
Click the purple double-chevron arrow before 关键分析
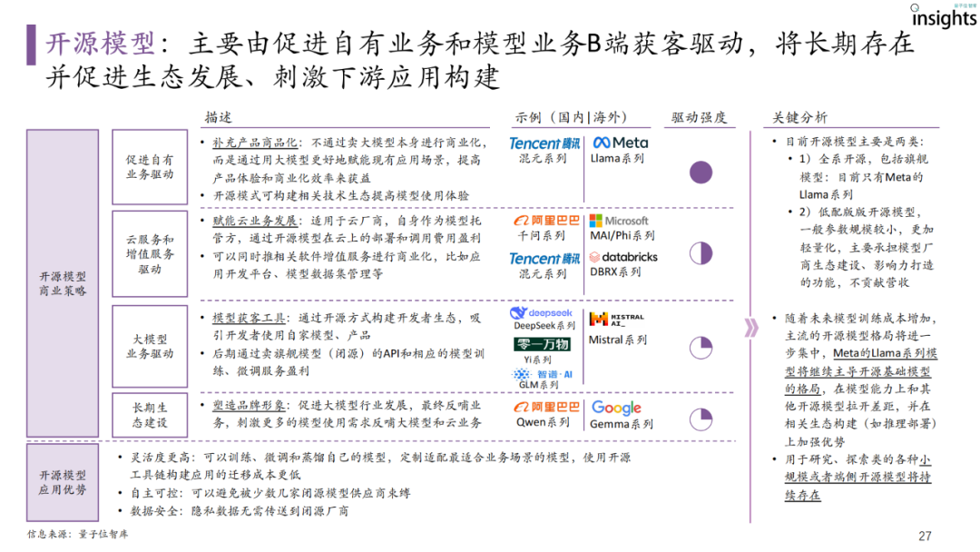(x=750, y=328)
